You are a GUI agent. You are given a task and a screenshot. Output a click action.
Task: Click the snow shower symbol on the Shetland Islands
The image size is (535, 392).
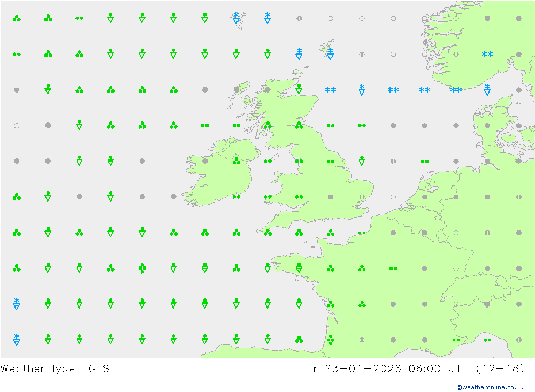pyautogui.click(x=330, y=54)
